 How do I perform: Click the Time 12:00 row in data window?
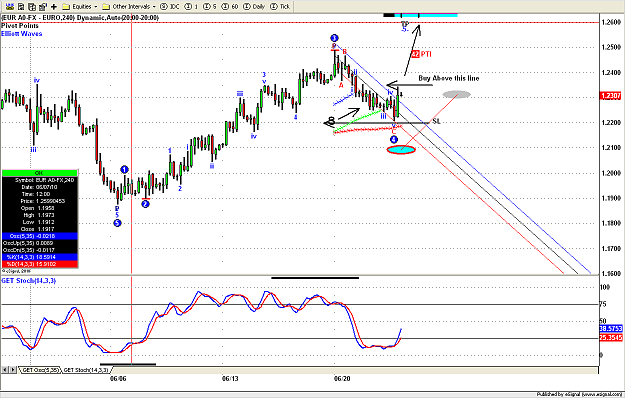click(39, 194)
